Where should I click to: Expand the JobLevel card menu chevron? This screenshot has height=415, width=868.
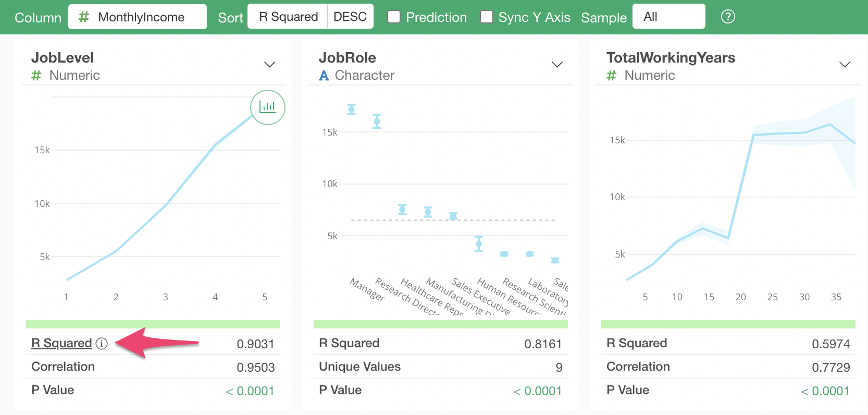(x=269, y=65)
